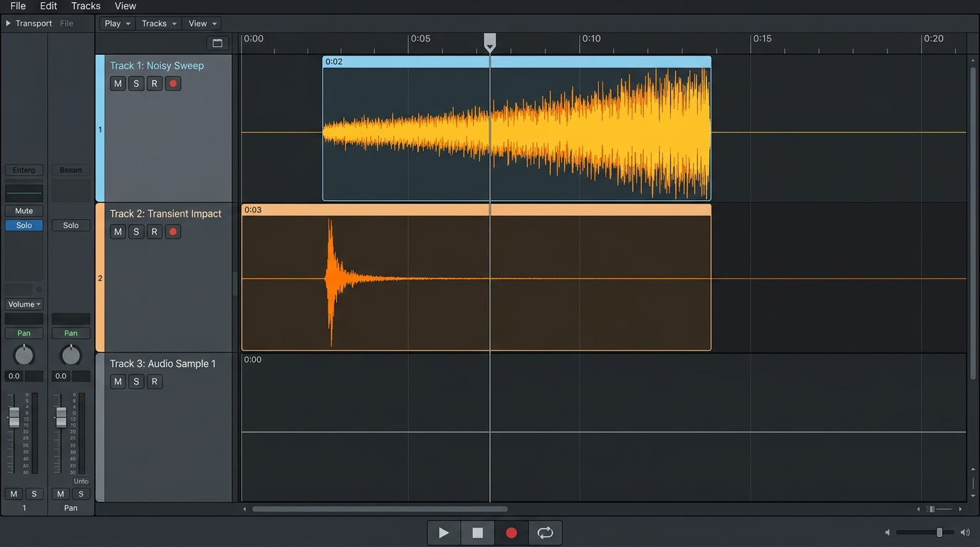
Task: Click the small Unto button near the meter
Action: (81, 481)
